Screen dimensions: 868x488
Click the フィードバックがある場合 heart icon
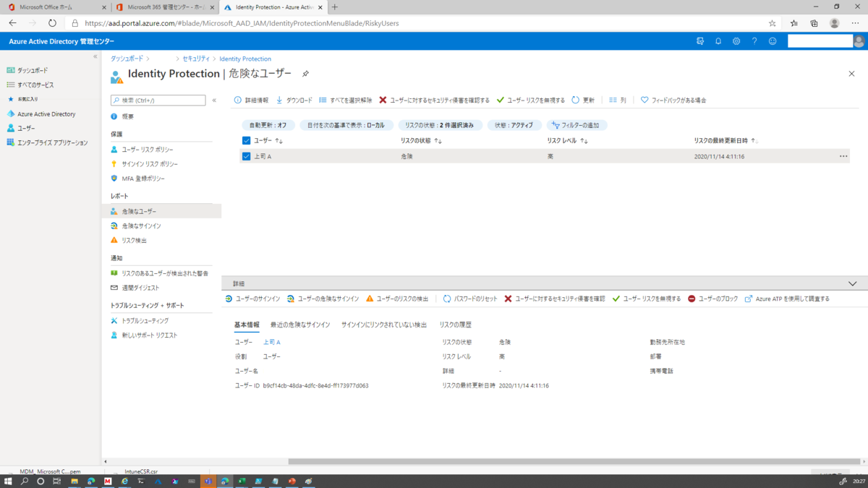644,100
